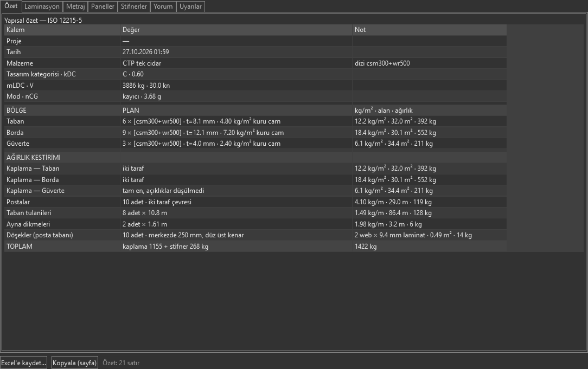Image resolution: width=588 pixels, height=369 pixels.
Task: Select the AĞIRLIK KESTİRİMİ section header
Action: (62, 157)
